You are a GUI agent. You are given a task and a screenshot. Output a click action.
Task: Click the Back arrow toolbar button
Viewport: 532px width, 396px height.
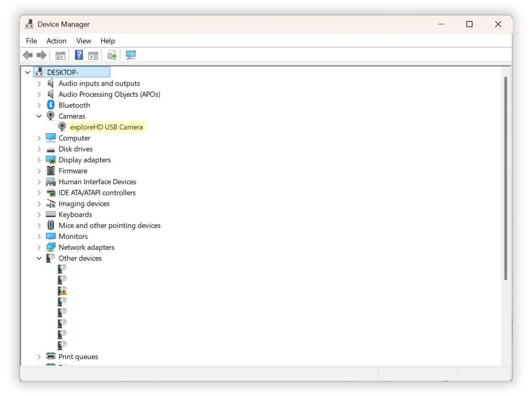[28, 55]
